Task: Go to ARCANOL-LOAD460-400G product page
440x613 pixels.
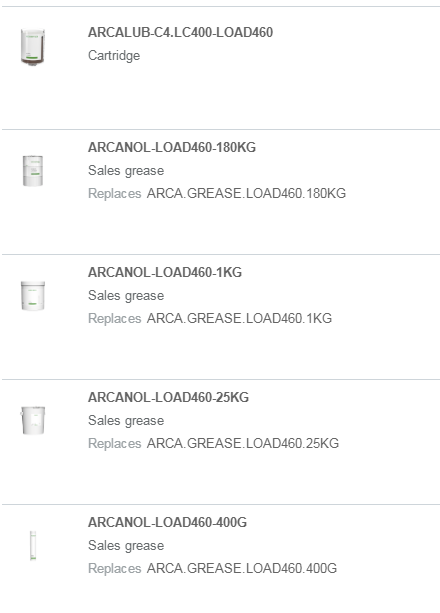Action: point(167,522)
